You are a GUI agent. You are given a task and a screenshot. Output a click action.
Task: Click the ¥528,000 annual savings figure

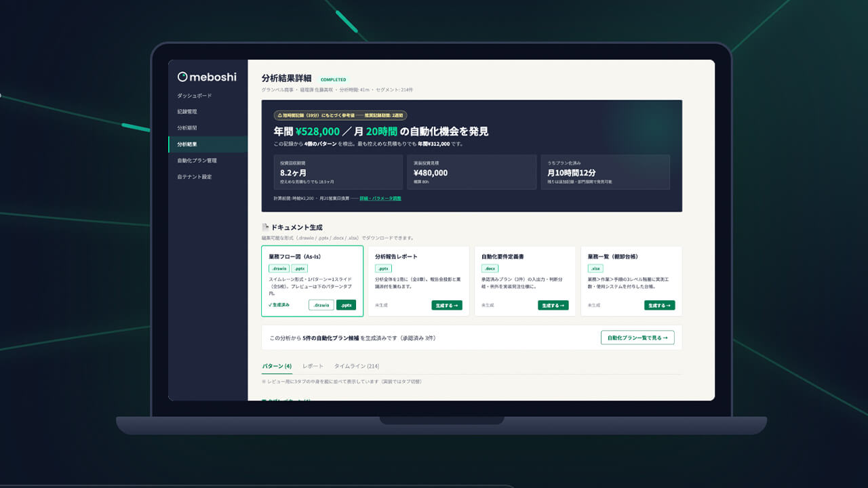click(x=317, y=131)
